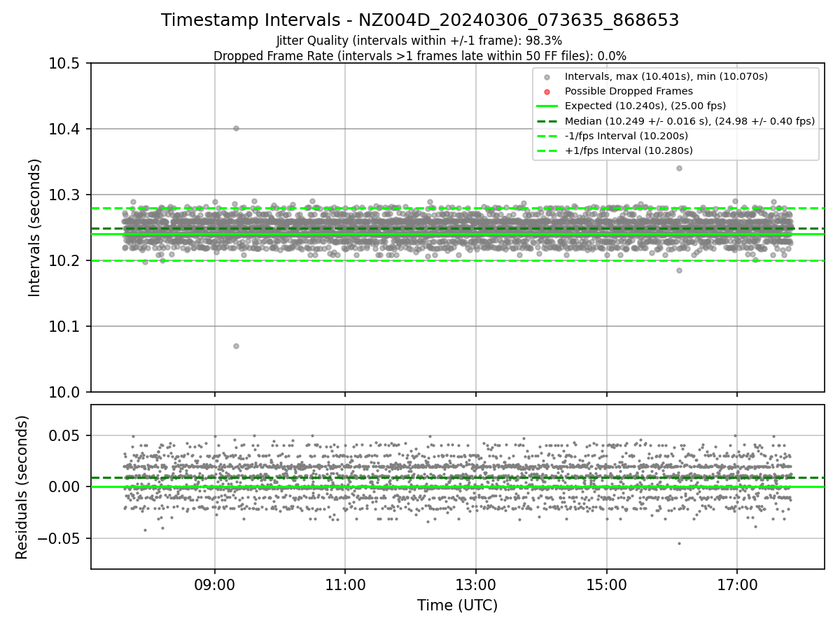Click legend entry 'Intervals, max (10.401s), min (10.070s)'
Image resolution: width=840 pixels, height=630 pixels.
(666, 76)
